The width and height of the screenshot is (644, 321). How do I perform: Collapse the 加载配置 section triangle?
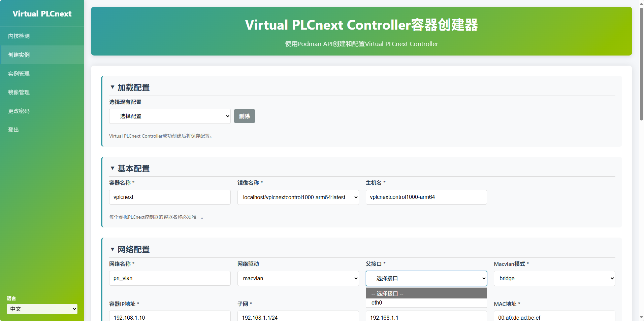click(112, 87)
